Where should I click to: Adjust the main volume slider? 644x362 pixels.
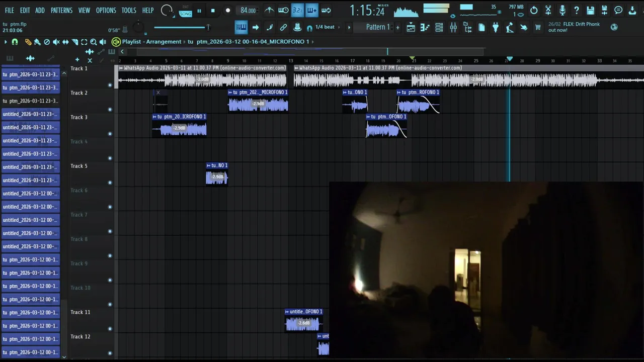pos(182,27)
